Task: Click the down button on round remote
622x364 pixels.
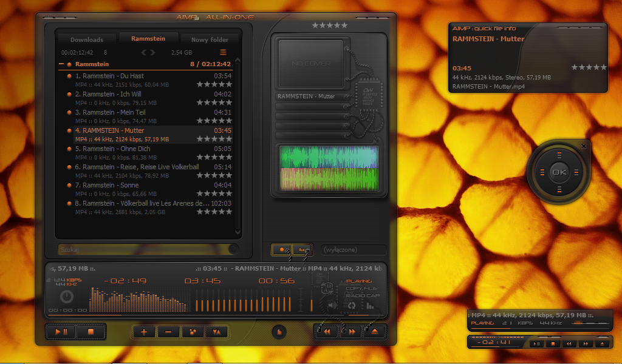Action: coord(559,190)
